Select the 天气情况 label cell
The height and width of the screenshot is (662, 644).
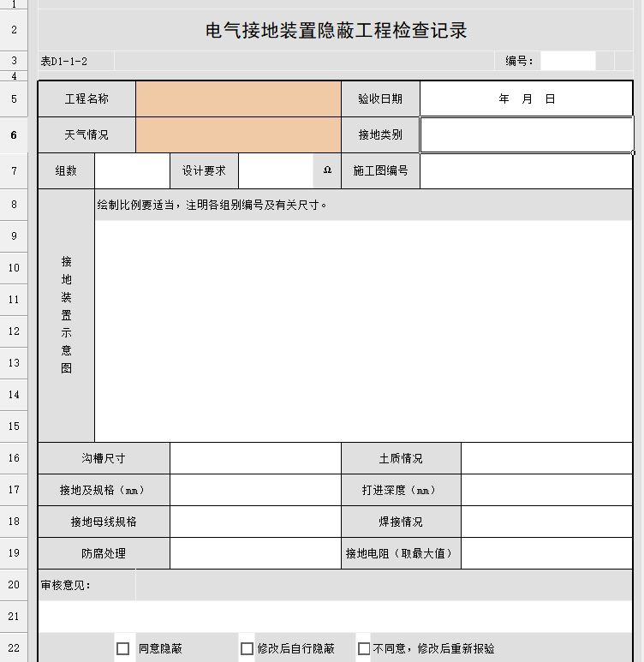pyautogui.click(x=86, y=134)
